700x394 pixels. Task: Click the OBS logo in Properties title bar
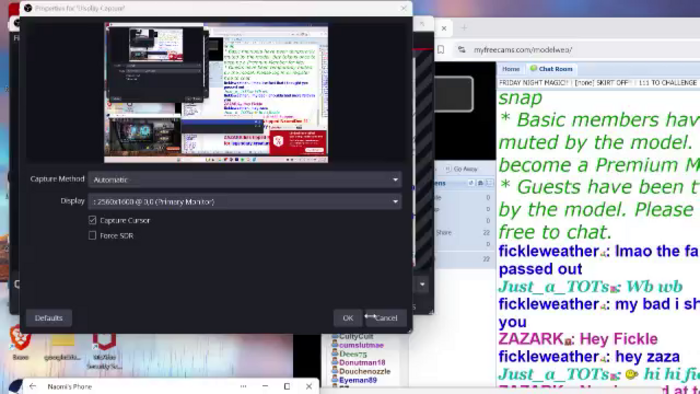coord(28,8)
